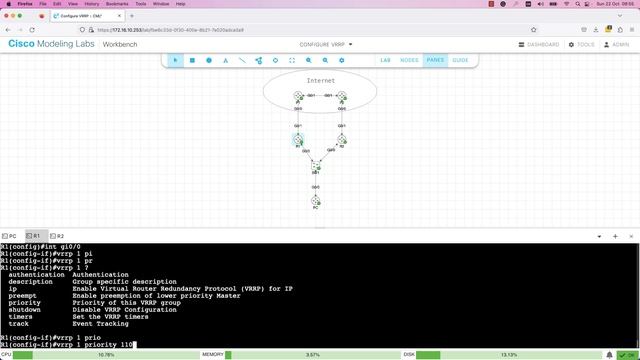Click the Cisco Modeling Labs logo

coord(51,44)
